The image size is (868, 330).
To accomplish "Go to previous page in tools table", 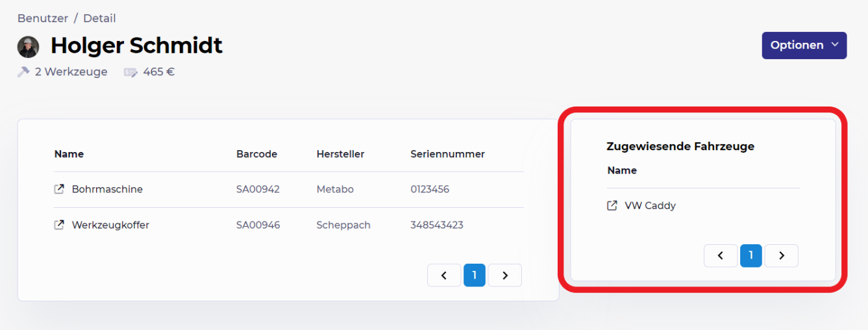I will [x=444, y=275].
